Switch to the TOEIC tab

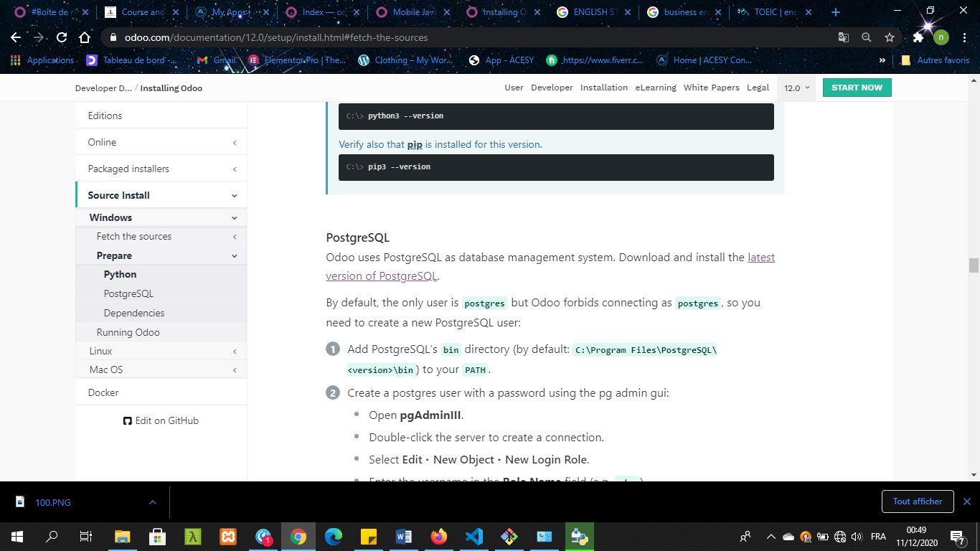tap(774, 12)
